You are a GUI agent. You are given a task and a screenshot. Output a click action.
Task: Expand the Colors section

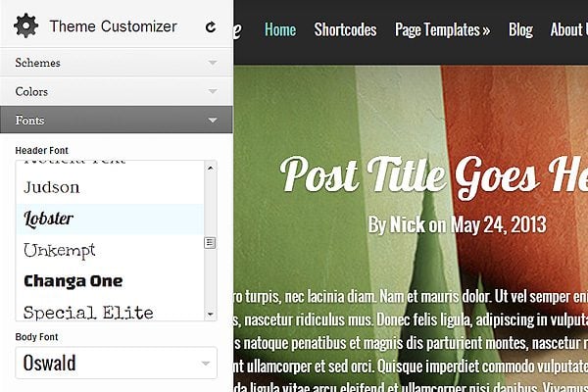[x=116, y=91]
